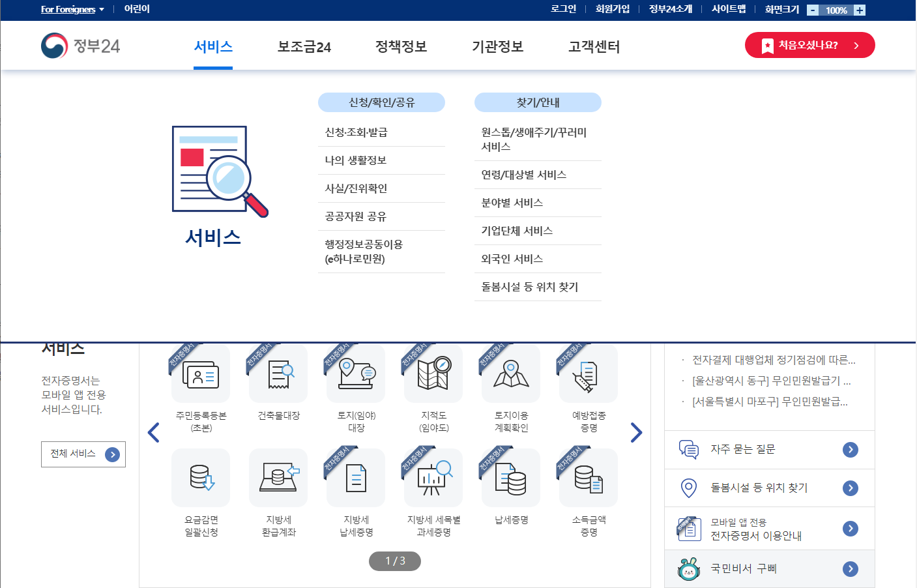The height and width of the screenshot is (588, 917).
Task: Open the 서비스 main menu
Action: tap(213, 47)
